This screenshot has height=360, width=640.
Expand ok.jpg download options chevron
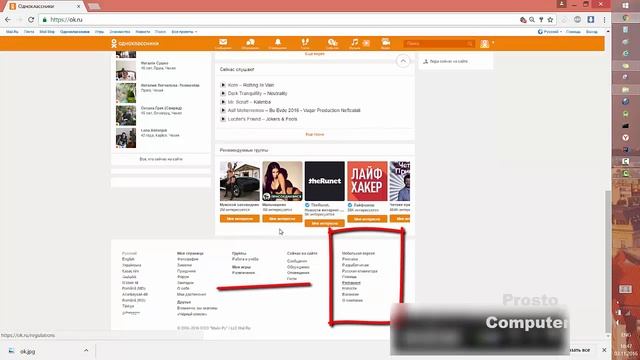(x=86, y=351)
